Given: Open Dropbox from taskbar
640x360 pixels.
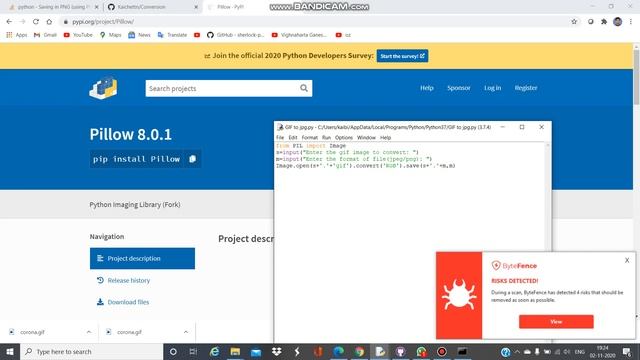Looking at the screenshot, I should click(276, 351).
